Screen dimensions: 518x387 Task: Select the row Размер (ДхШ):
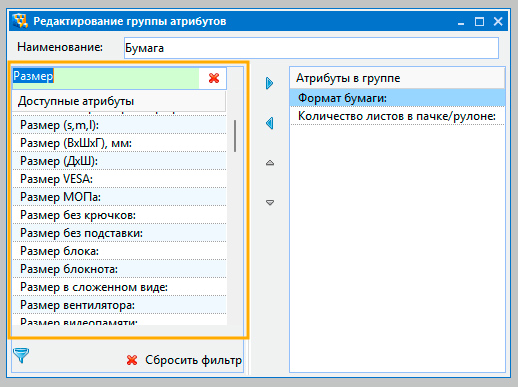(x=119, y=161)
